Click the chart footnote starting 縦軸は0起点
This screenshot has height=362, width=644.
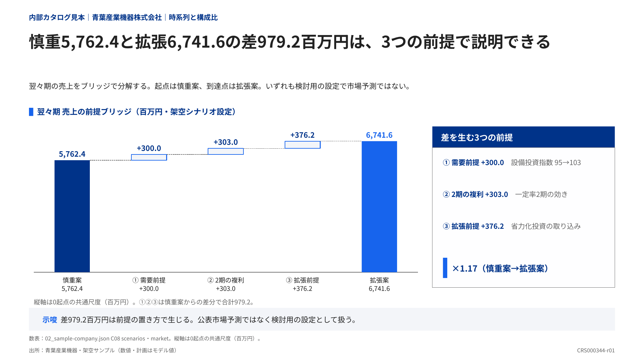(x=145, y=302)
